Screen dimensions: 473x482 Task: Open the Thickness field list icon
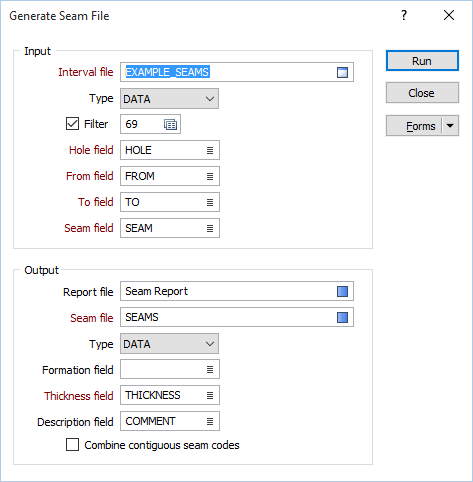(210, 395)
